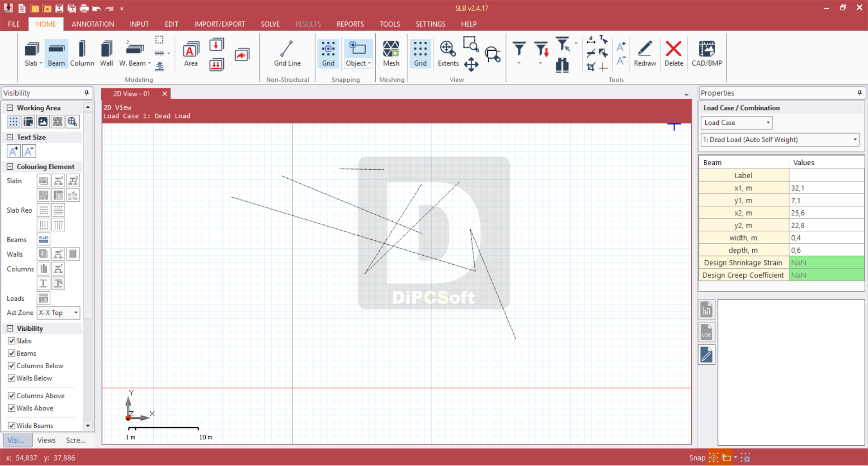Open the LOG file icon
The width and height of the screenshot is (868, 466).
tap(706, 333)
